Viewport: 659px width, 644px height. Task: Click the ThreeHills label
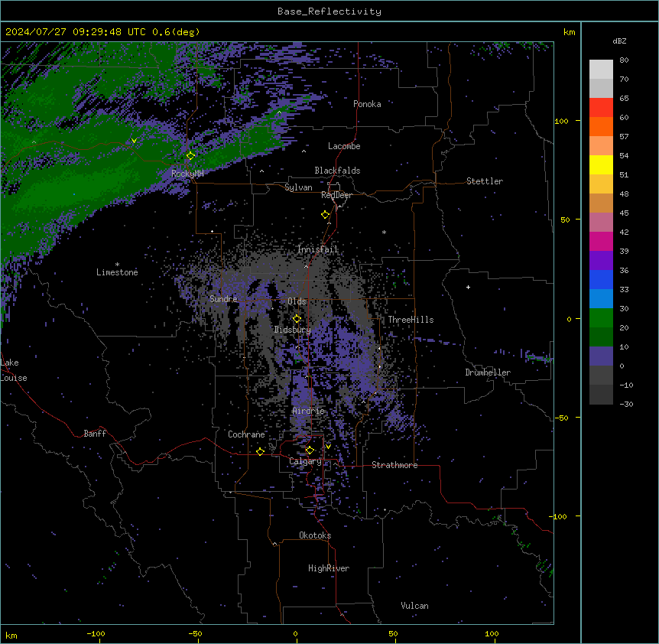pos(411,320)
